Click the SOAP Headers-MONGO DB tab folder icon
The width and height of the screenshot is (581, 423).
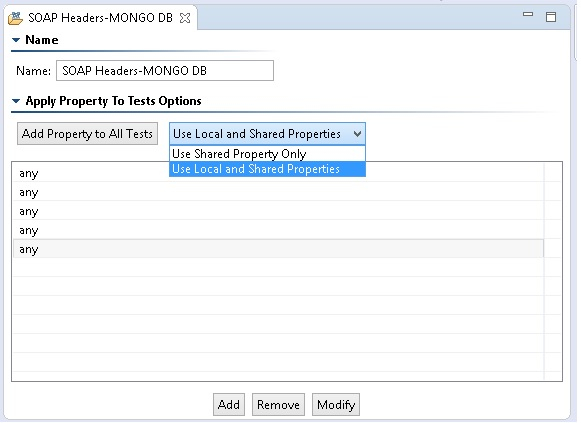point(15,18)
